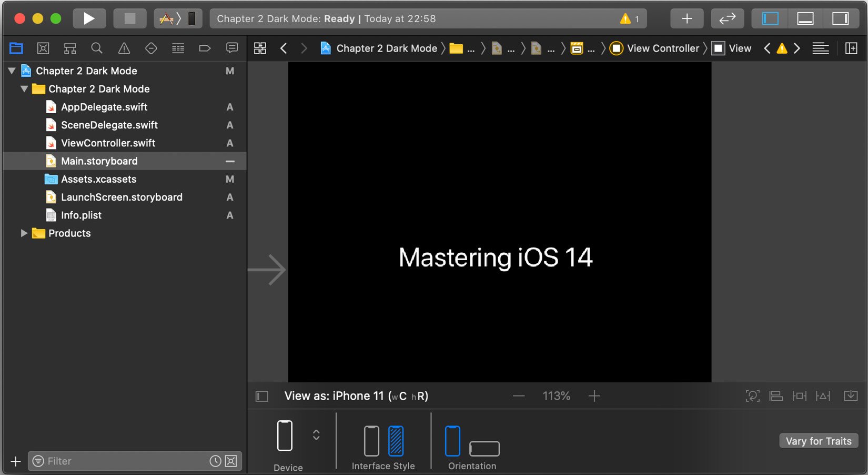The image size is (868, 475).
Task: Open the scene breadcrumb with clapper icon
Action: tap(583, 48)
